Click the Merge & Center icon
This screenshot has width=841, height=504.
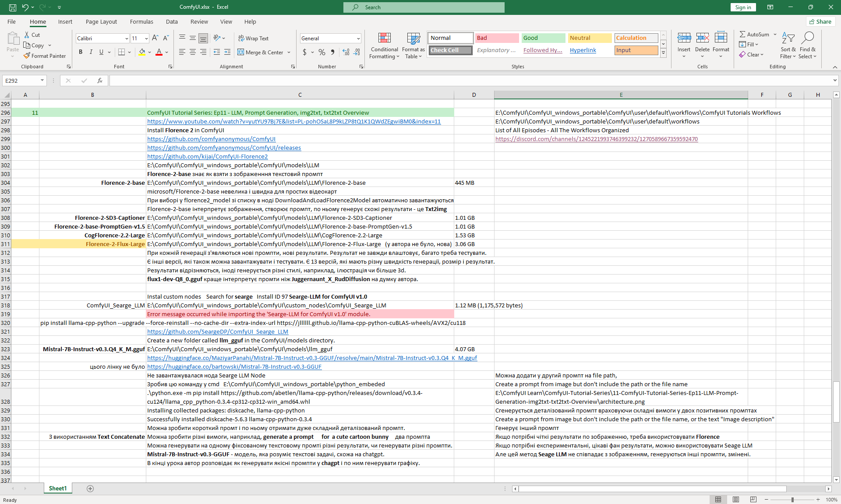tap(241, 52)
